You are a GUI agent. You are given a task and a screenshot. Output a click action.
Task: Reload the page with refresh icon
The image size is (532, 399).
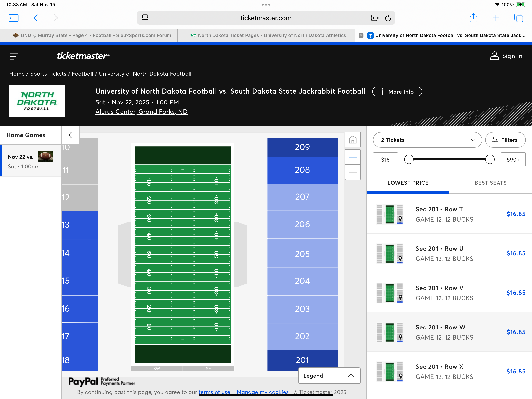(388, 18)
